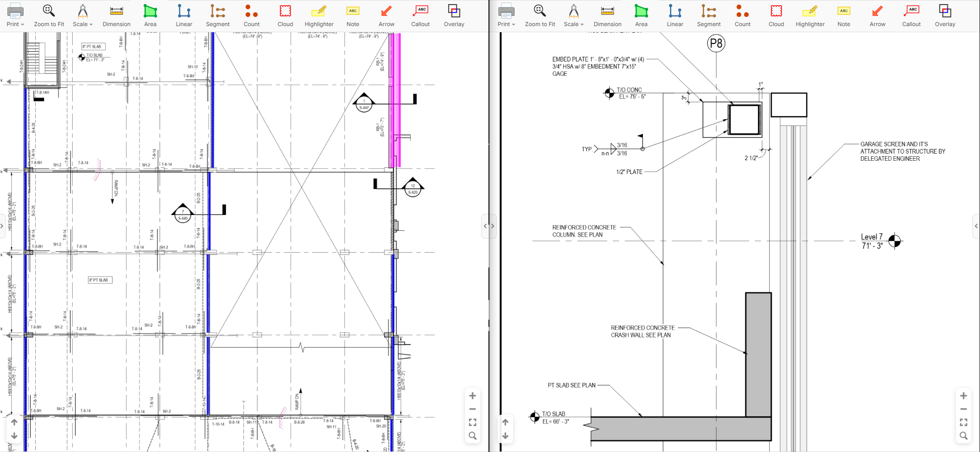Add a Note using right pane toolbar
Image resolution: width=980 pixels, height=452 pixels.
point(843,15)
